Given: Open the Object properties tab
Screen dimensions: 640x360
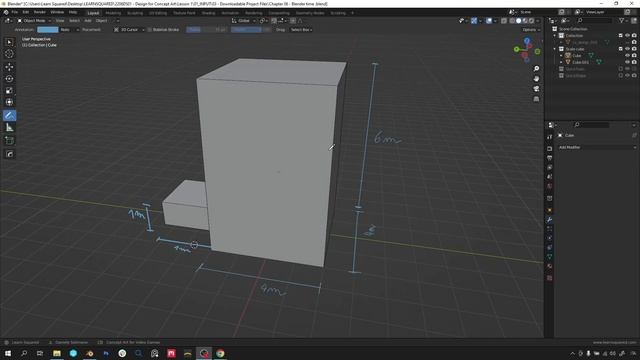Looking at the screenshot, I should tap(550, 210).
